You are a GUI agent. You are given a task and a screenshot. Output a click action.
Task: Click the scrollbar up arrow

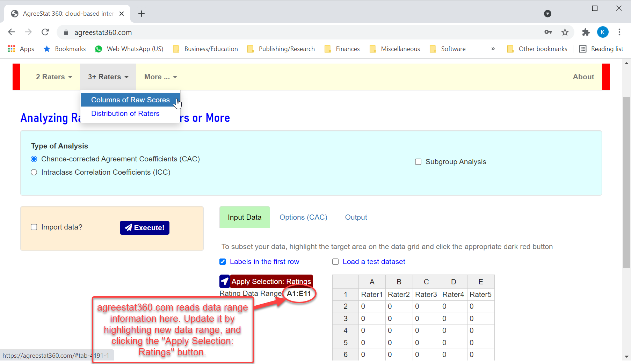click(x=627, y=63)
